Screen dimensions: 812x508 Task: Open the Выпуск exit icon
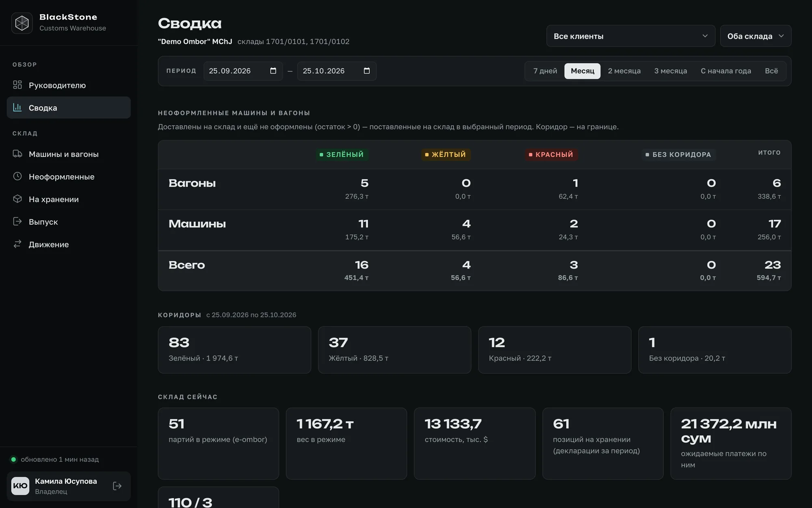(17, 221)
